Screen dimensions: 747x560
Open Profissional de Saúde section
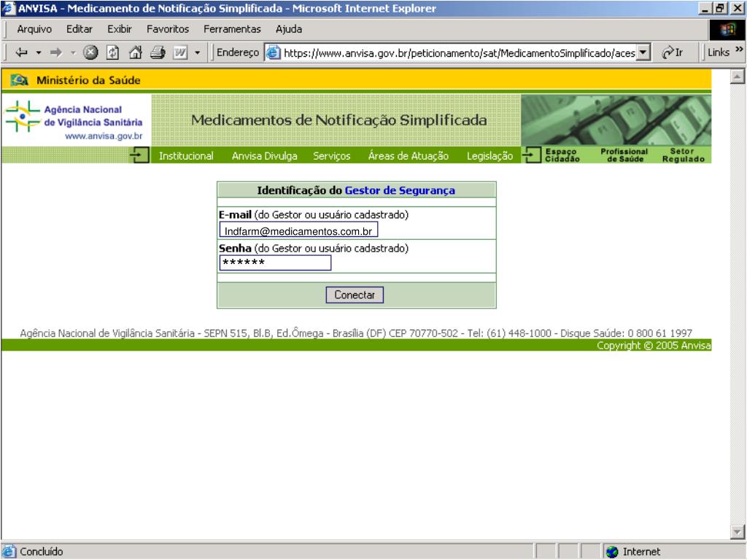624,155
